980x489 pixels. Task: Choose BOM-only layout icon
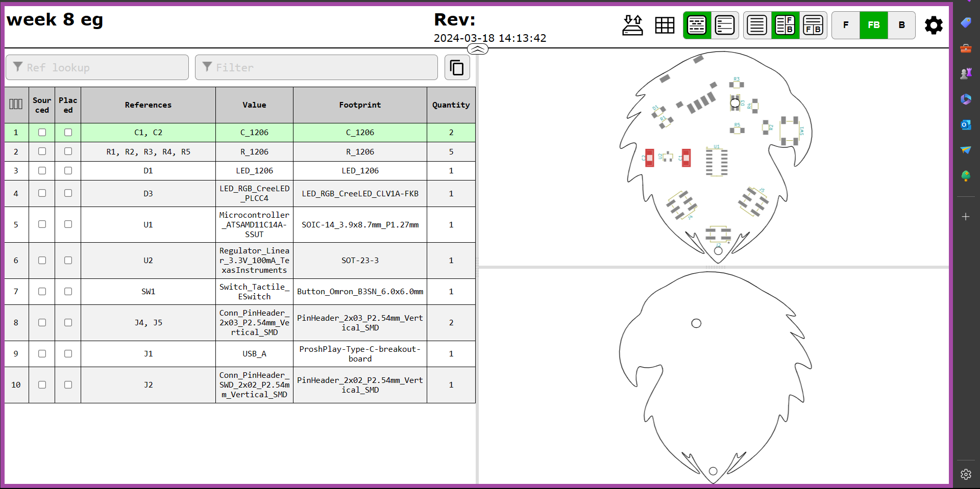757,25
